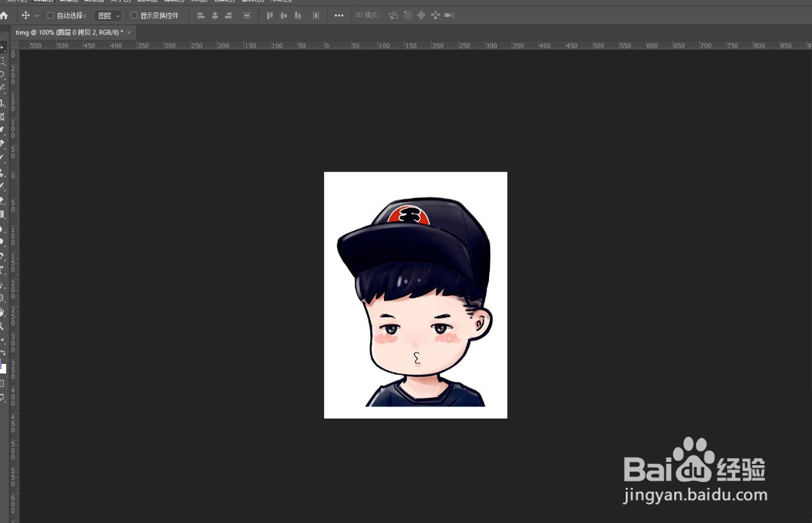Toggle Quick Mask mode icon
This screenshot has width=812, height=523.
(3, 383)
